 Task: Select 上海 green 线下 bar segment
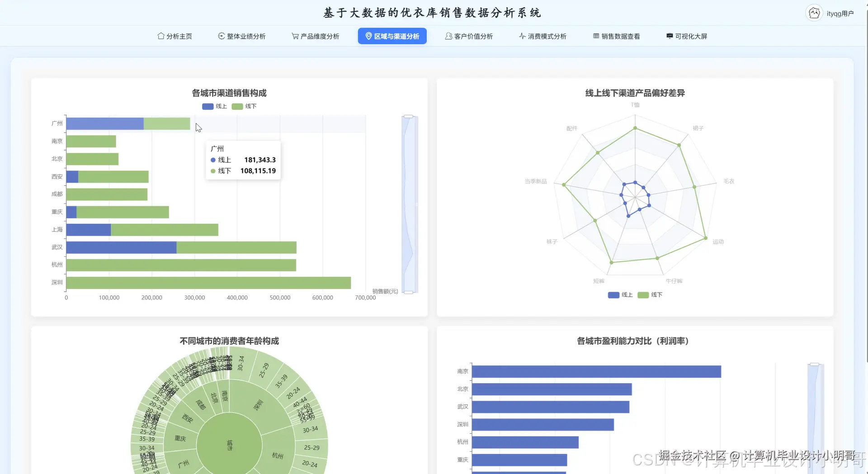(165, 230)
